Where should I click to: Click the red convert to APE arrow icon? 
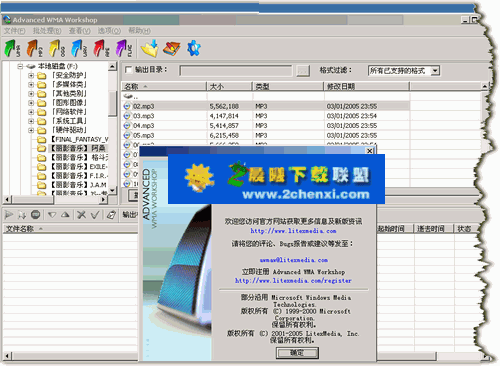(101, 48)
